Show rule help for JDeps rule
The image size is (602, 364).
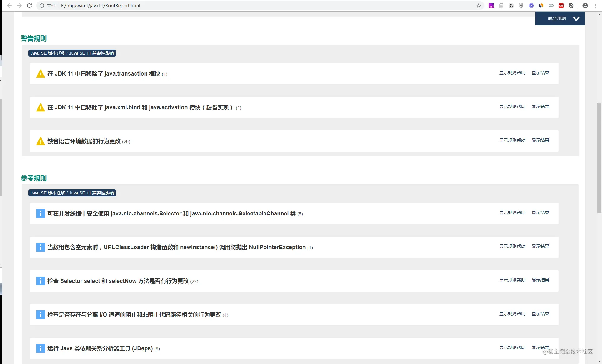coord(512,347)
